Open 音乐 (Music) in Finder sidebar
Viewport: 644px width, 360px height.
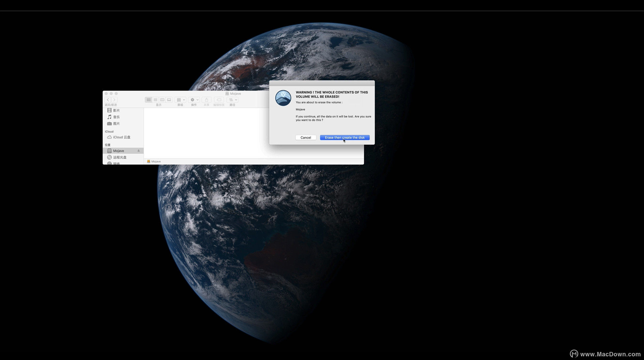pos(123,117)
